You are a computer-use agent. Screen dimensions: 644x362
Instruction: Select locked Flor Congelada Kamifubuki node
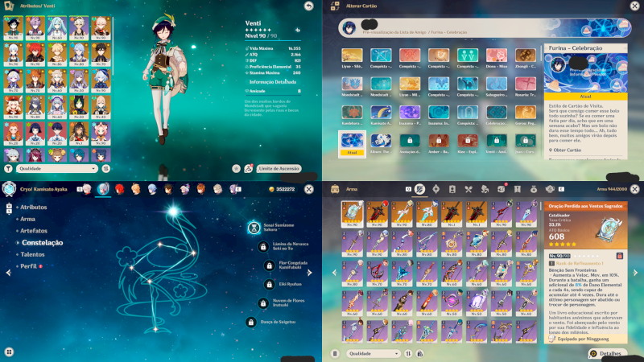pos(269,265)
